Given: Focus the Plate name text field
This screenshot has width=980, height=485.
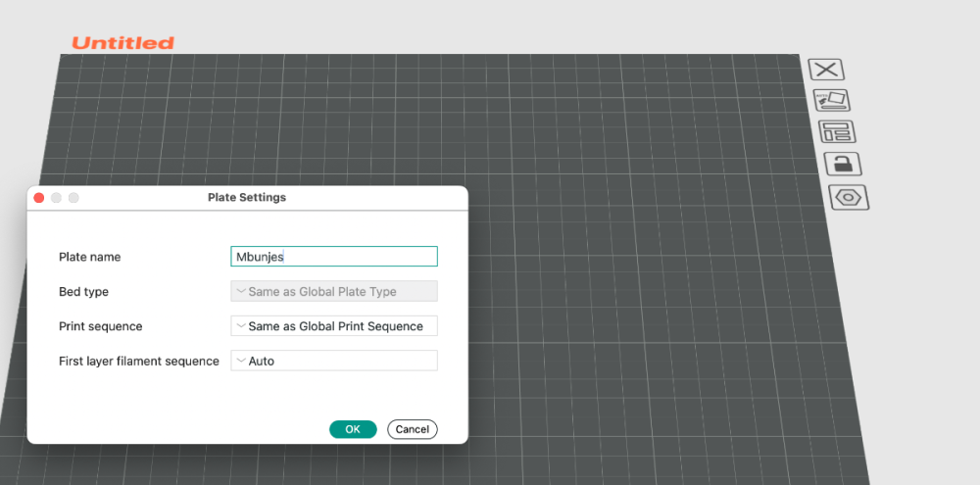Looking at the screenshot, I should tap(334, 257).
